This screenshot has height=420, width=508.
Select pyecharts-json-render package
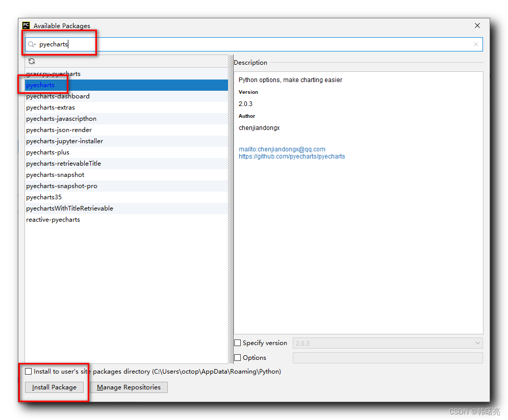(x=126, y=130)
